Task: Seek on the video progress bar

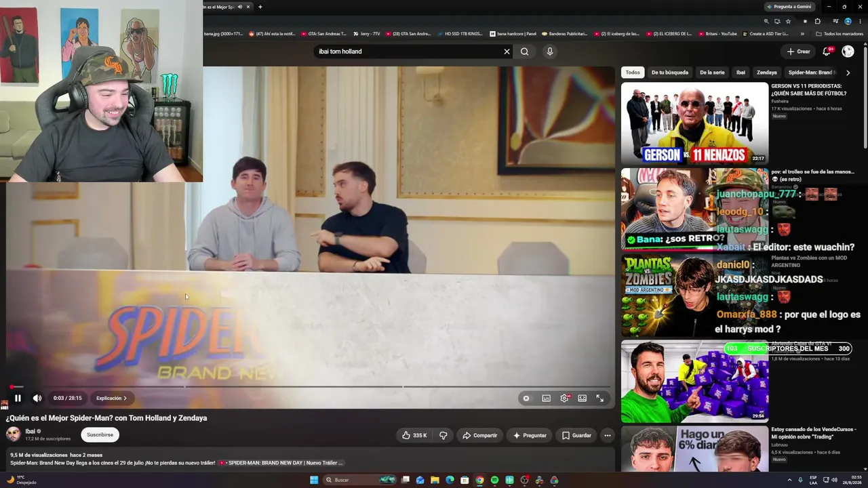Action: [310, 387]
